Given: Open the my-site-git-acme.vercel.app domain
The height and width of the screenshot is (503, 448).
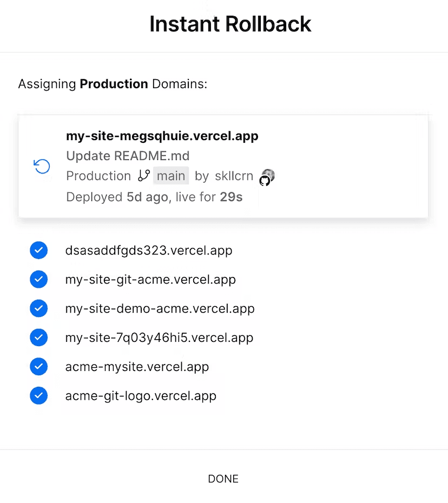Looking at the screenshot, I should pos(150,280).
